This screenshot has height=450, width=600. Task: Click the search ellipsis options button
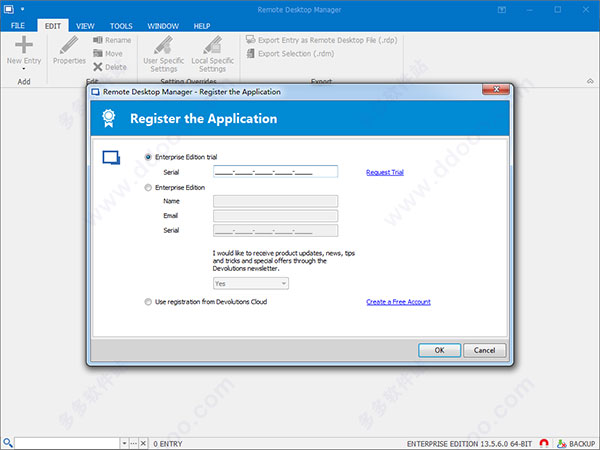[x=134, y=443]
